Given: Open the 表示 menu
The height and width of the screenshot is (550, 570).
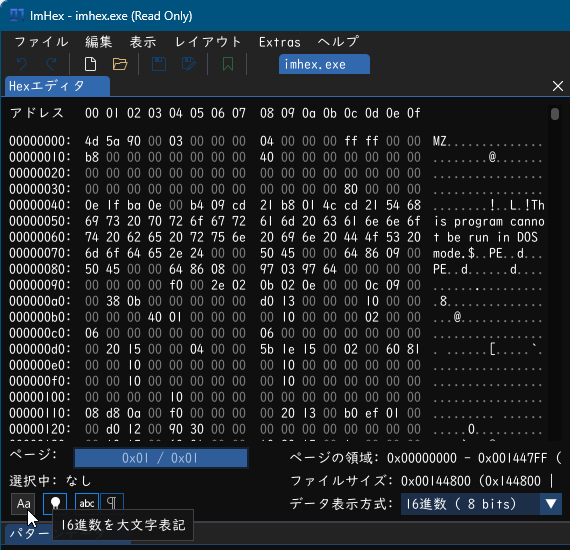Looking at the screenshot, I should click(143, 42).
